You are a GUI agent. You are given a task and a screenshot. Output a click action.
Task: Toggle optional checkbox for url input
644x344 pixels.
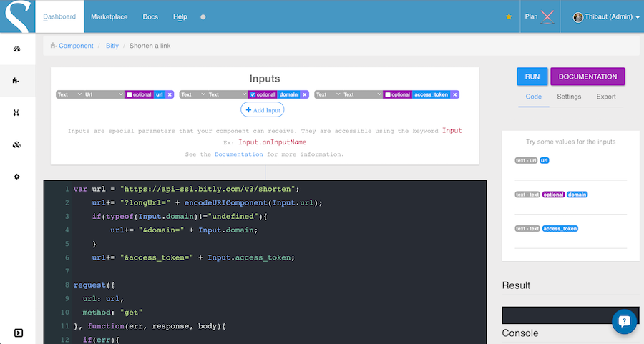(x=130, y=95)
